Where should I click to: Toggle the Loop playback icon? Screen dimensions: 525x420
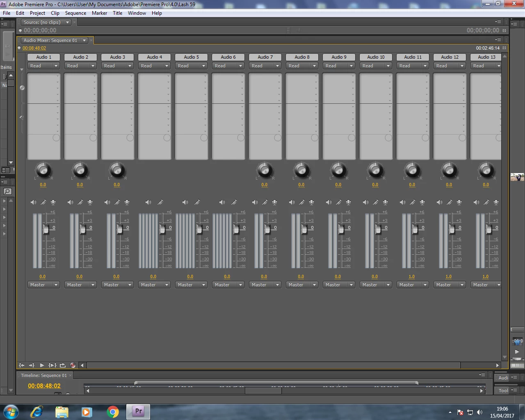point(62,365)
